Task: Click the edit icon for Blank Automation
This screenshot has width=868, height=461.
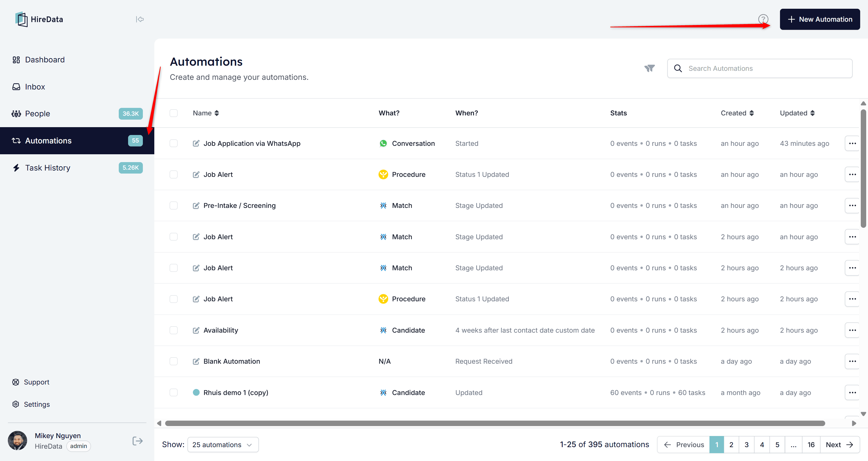Action: (x=196, y=361)
